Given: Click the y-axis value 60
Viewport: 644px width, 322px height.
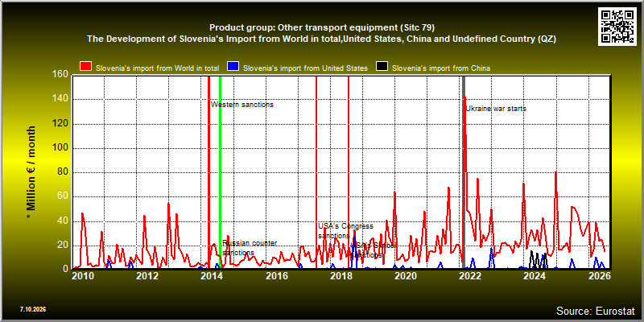Looking at the screenshot, I should [63, 196].
